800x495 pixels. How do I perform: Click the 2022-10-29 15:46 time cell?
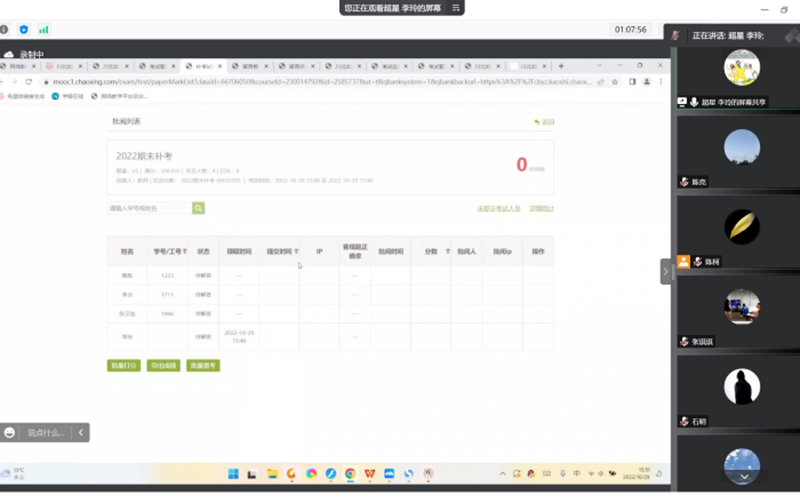239,336
